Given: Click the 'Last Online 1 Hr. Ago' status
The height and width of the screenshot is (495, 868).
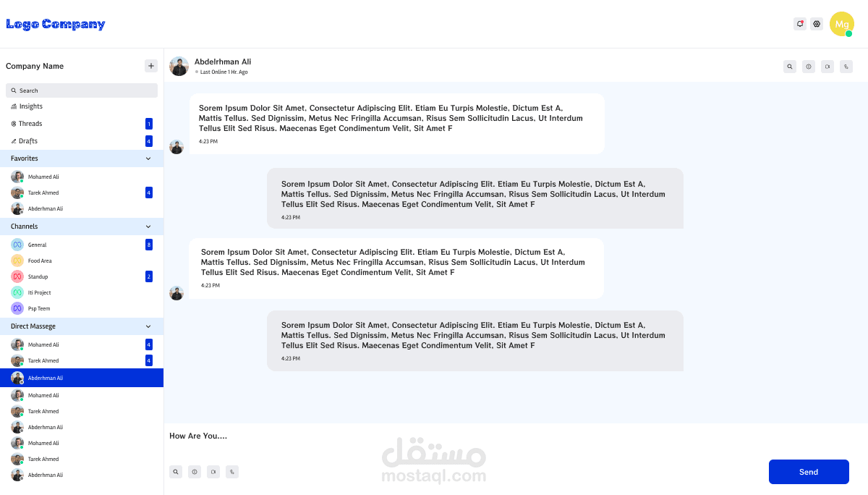Looking at the screenshot, I should click(224, 72).
